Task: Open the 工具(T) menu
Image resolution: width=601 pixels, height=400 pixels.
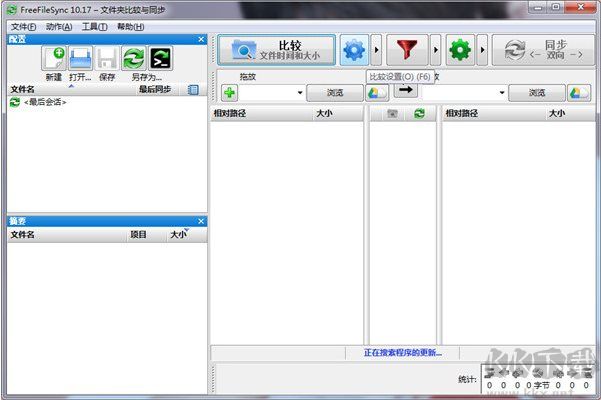Action: tap(95, 27)
